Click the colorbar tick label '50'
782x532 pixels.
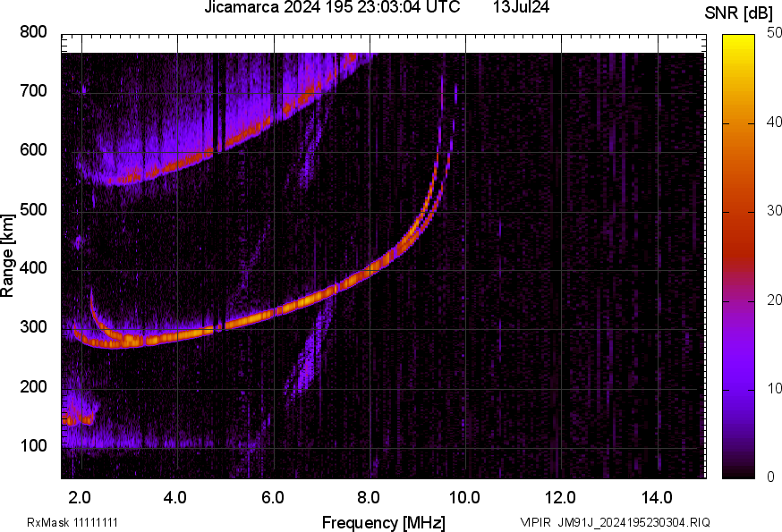(x=774, y=33)
